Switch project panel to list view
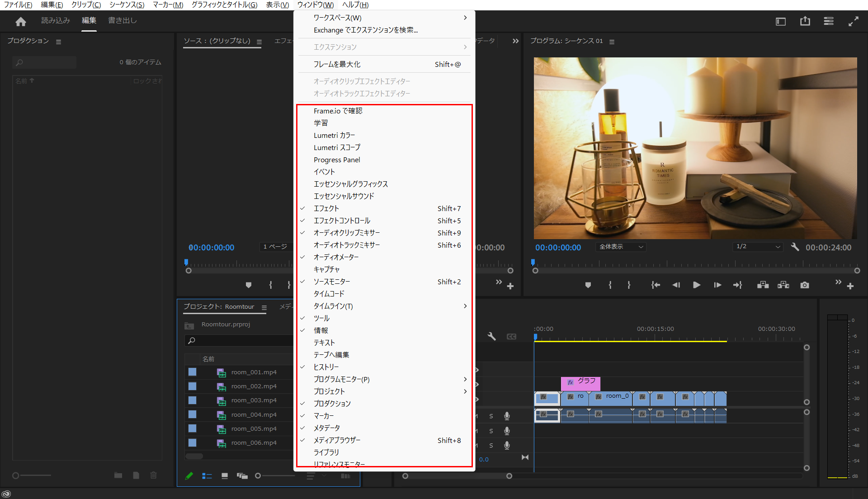Image resolution: width=868 pixels, height=499 pixels. pos(207,476)
